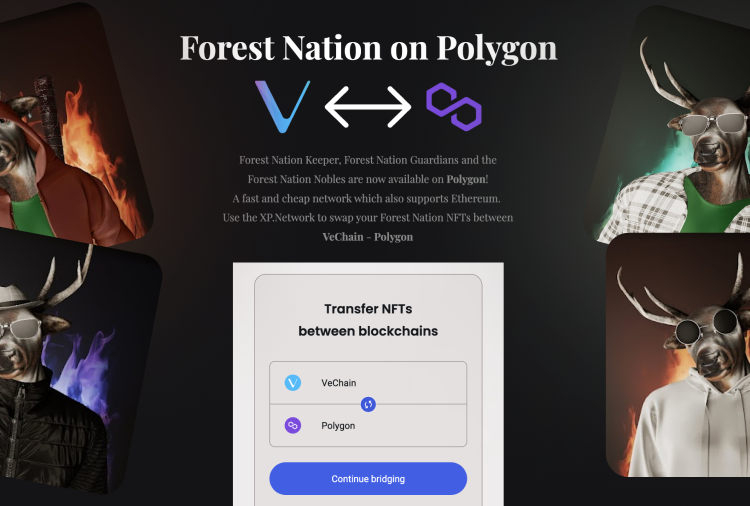Open the plaid shirt deer NFT image
The image size is (750, 506).
pos(670,122)
